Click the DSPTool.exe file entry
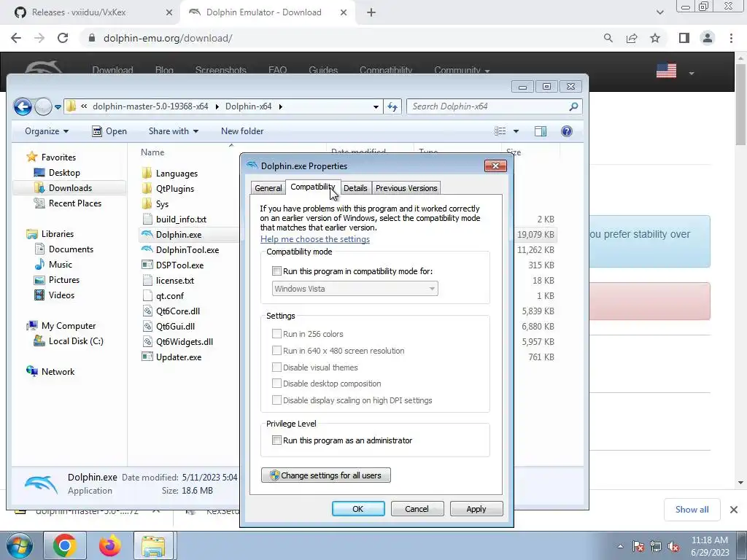 pos(179,265)
